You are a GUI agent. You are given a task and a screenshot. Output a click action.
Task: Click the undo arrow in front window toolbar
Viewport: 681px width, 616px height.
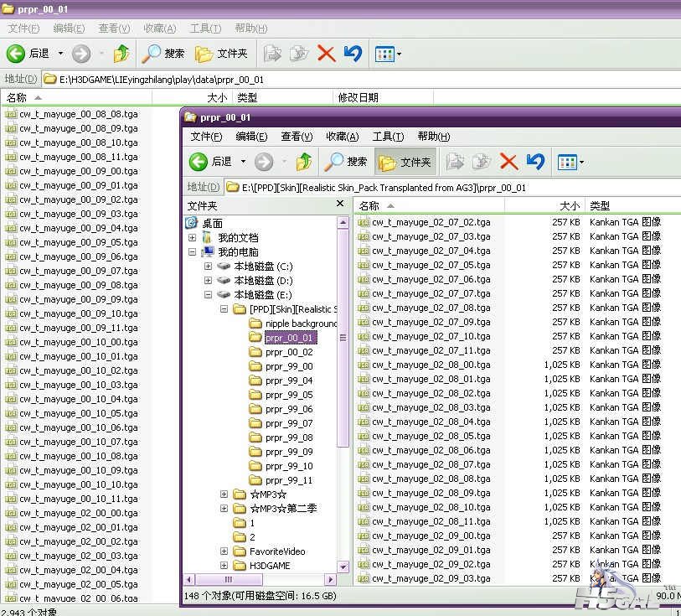pyautogui.click(x=535, y=162)
